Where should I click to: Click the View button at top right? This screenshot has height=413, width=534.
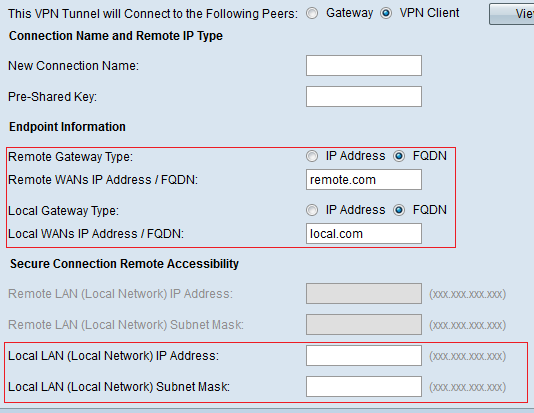[512, 14]
